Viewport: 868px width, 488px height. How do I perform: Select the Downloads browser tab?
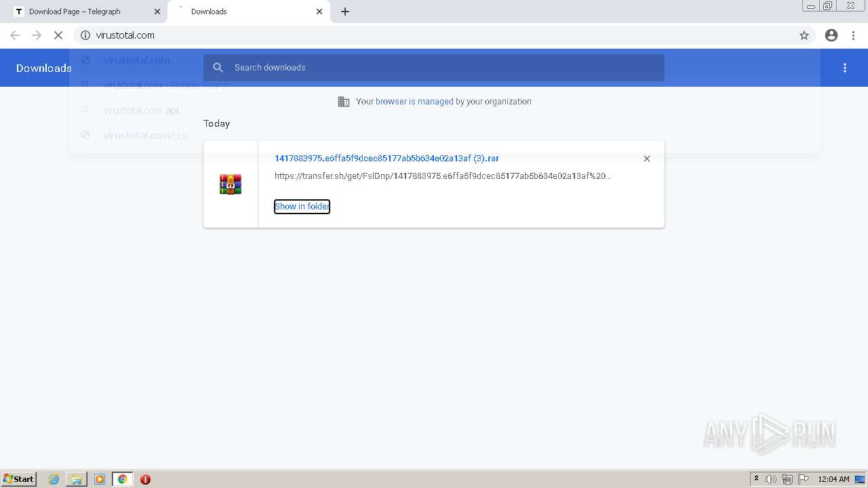[x=248, y=12]
